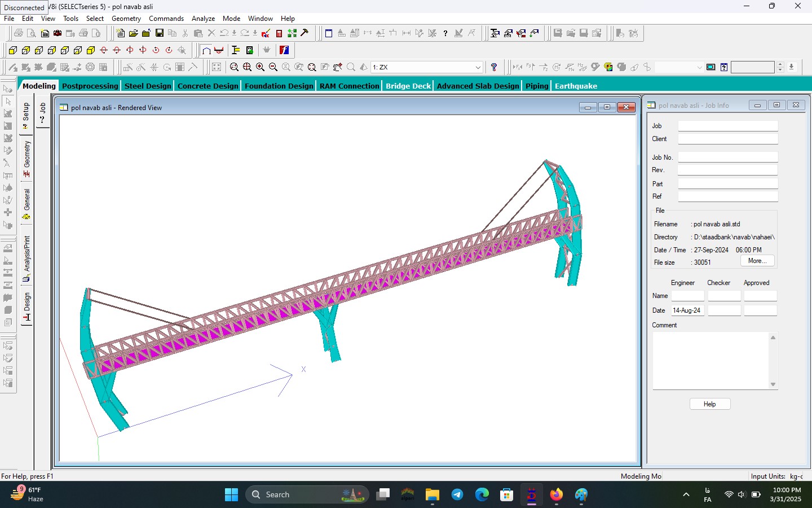This screenshot has width=812, height=508.
Task: Open Microsoft Edge from the taskbar
Action: point(482,494)
